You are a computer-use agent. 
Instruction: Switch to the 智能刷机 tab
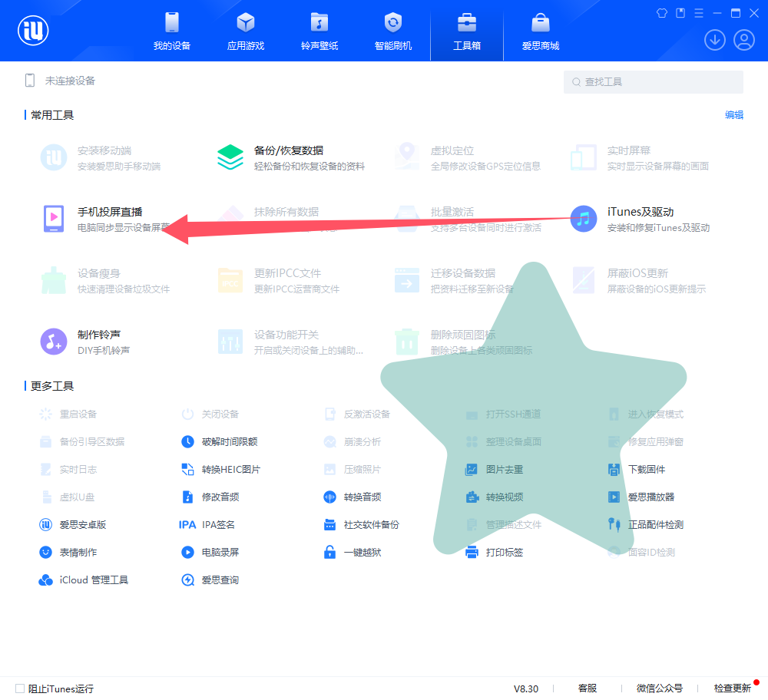pos(393,31)
